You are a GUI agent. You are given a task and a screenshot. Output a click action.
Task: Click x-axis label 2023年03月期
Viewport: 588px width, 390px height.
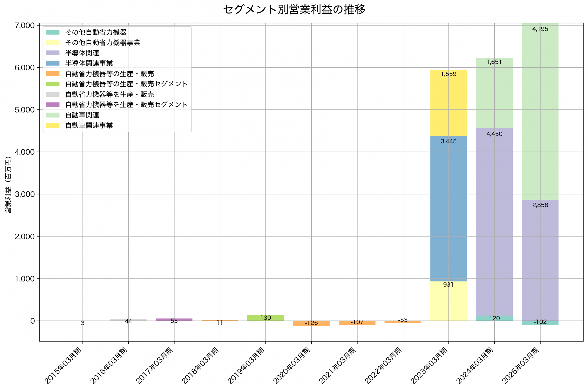pos(429,366)
